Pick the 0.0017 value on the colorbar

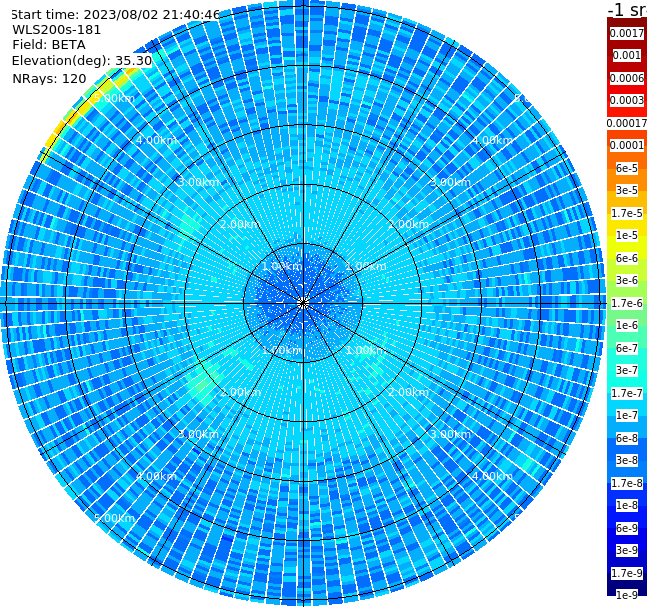(627, 33)
